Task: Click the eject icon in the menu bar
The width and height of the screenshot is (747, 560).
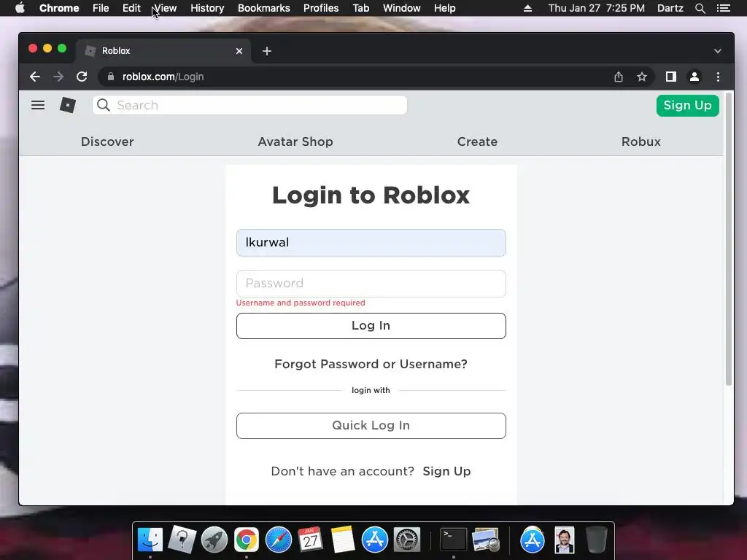Action: click(x=527, y=8)
